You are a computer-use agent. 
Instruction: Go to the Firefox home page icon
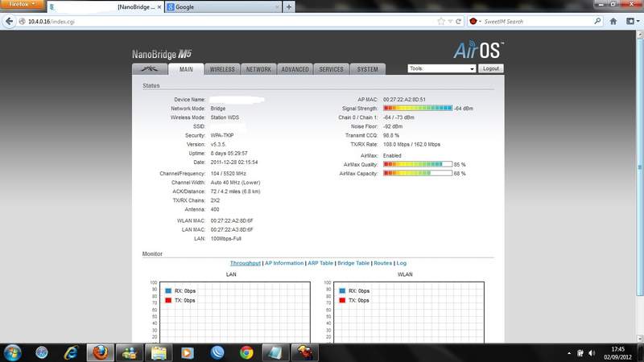(x=613, y=22)
